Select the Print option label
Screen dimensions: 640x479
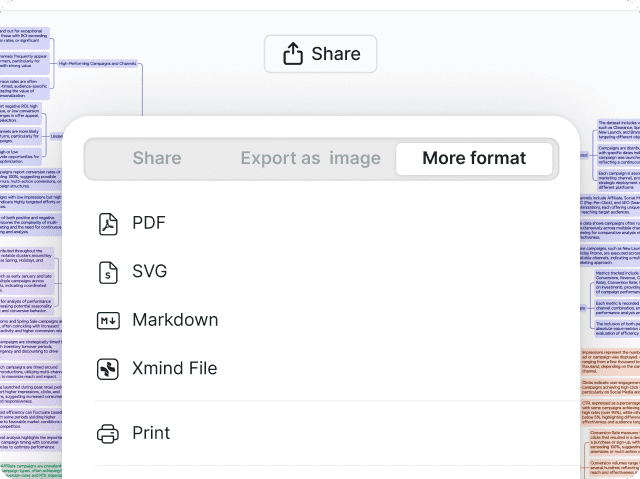(x=151, y=433)
